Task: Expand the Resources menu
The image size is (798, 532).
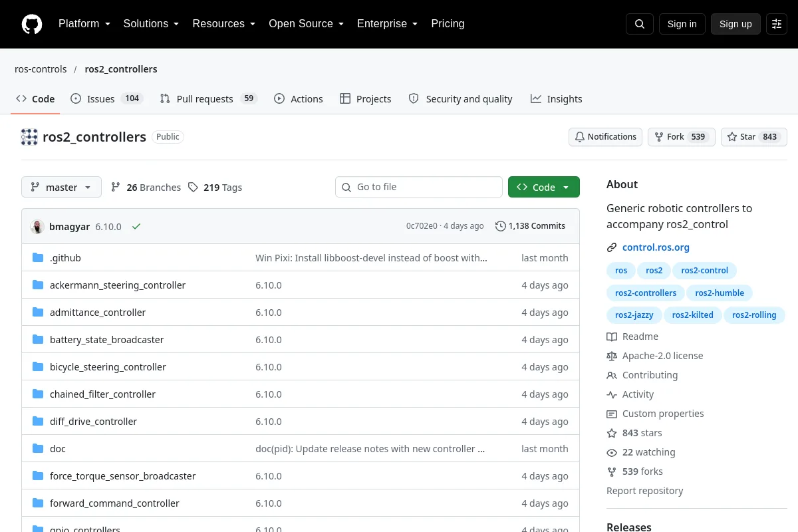Action: click(x=223, y=24)
